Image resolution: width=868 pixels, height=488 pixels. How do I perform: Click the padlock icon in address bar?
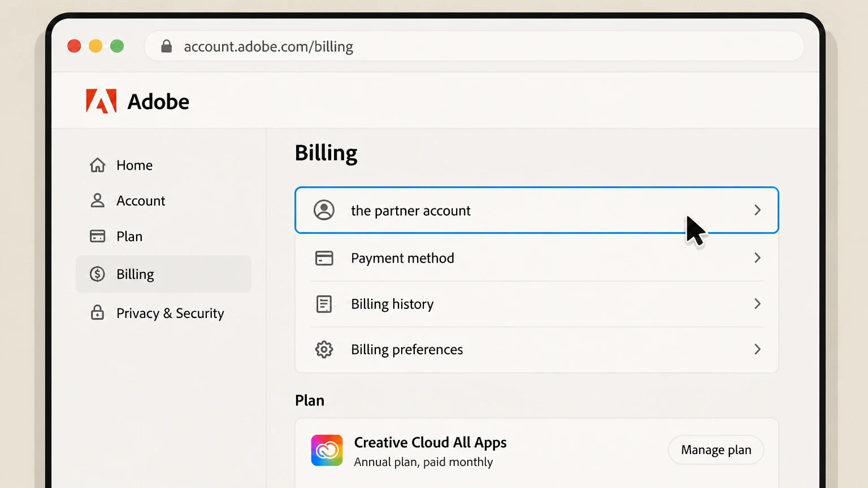click(166, 46)
